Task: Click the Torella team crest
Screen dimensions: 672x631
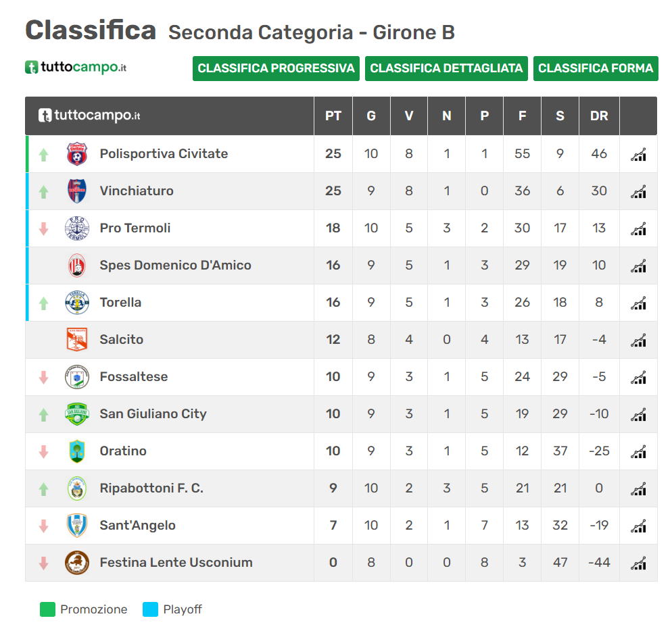Action: [x=77, y=303]
